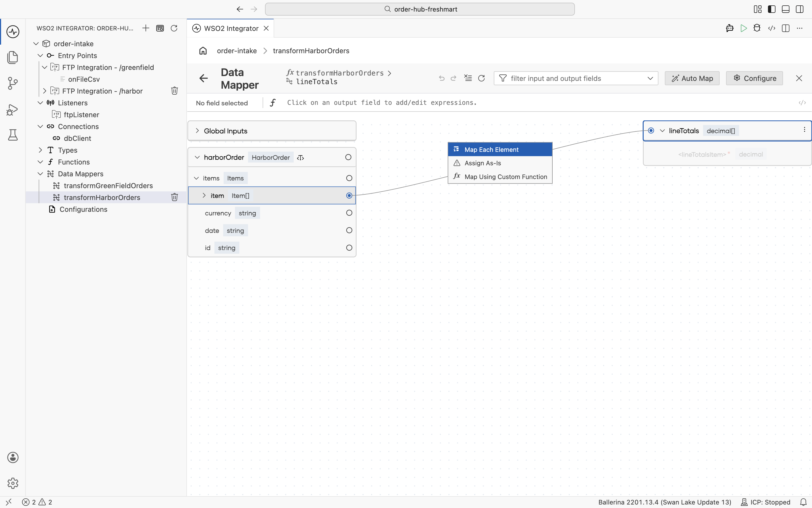Run the integration with play icon
This screenshot has width=812, height=508.
[x=744, y=28]
